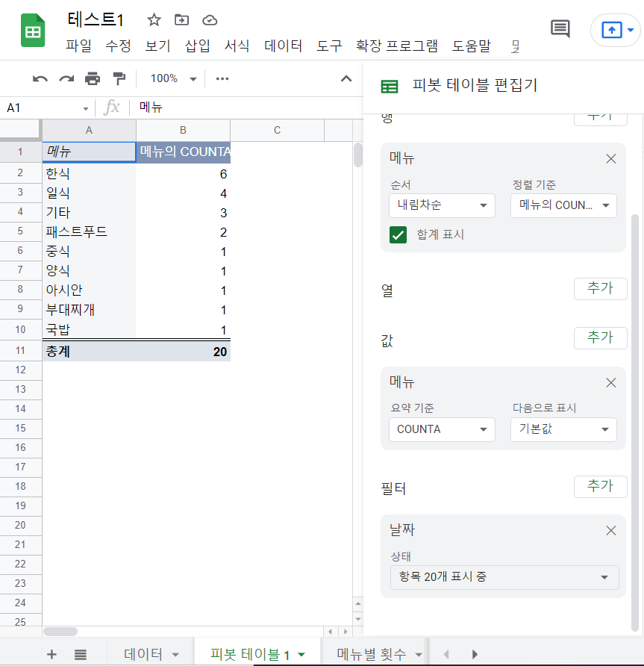Redo the last action
The image size is (644, 666).
tap(66, 78)
